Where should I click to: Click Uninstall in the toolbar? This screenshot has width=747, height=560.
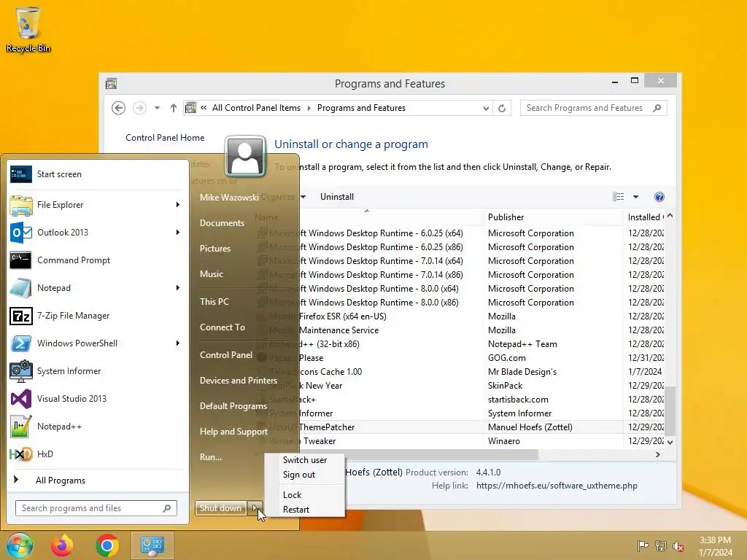[337, 197]
